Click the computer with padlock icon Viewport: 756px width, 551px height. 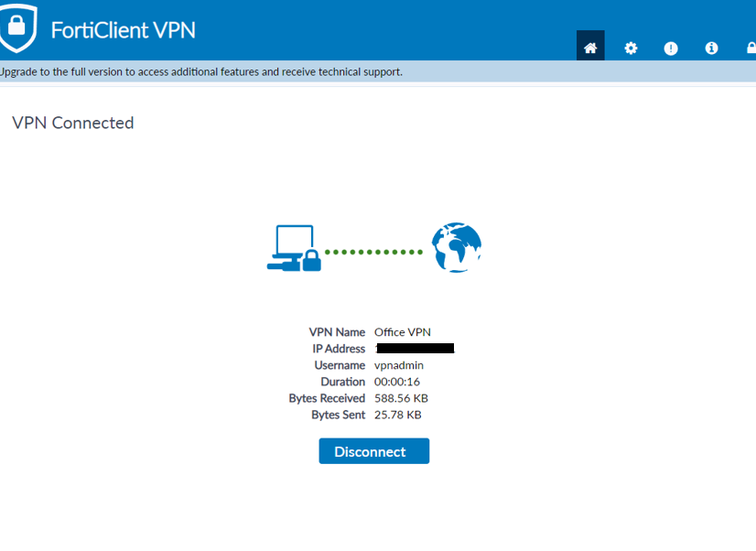294,249
